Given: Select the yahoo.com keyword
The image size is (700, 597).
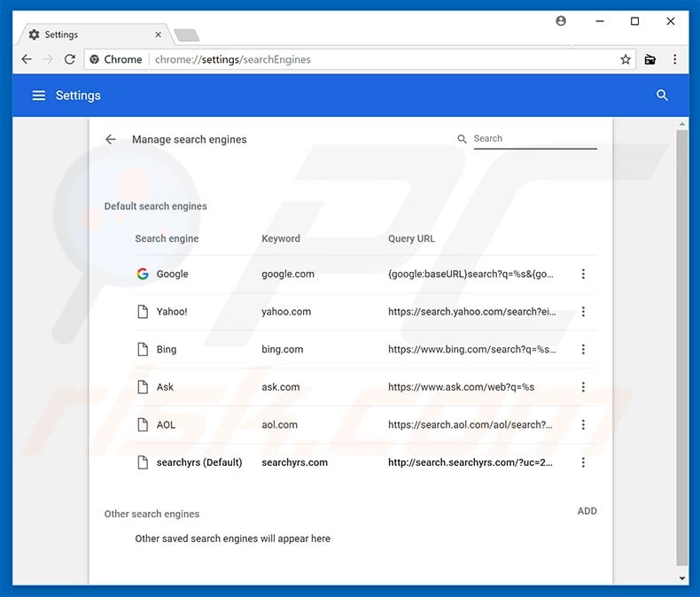Looking at the screenshot, I should pos(286,312).
